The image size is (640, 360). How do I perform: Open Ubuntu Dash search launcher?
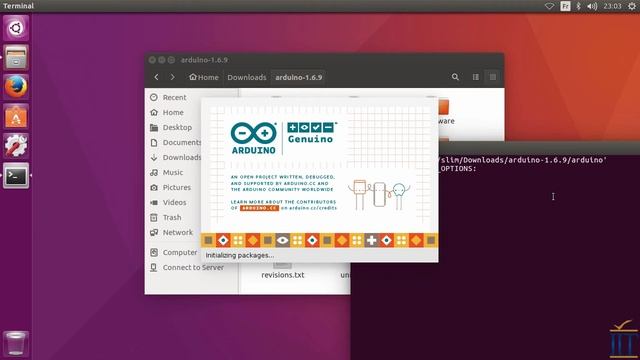pyautogui.click(x=16, y=28)
